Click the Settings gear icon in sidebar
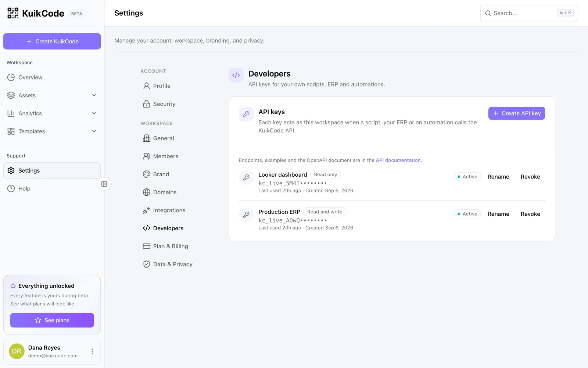Screen dimensions: 588x368 [11, 170]
